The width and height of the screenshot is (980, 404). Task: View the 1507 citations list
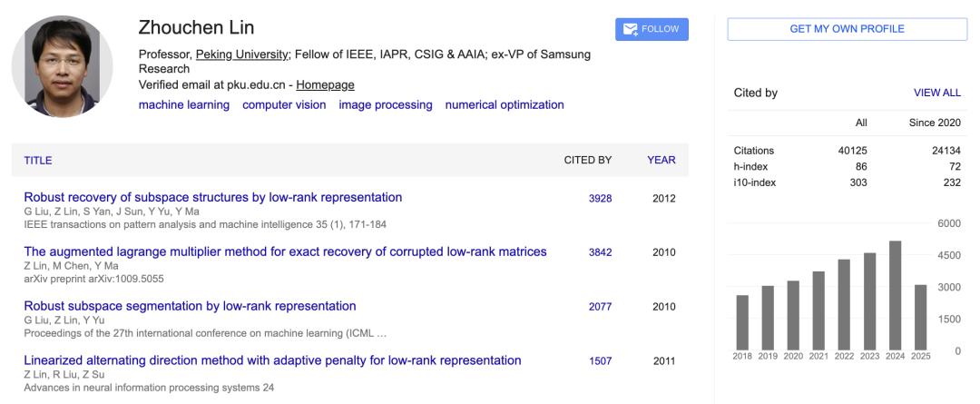600,360
